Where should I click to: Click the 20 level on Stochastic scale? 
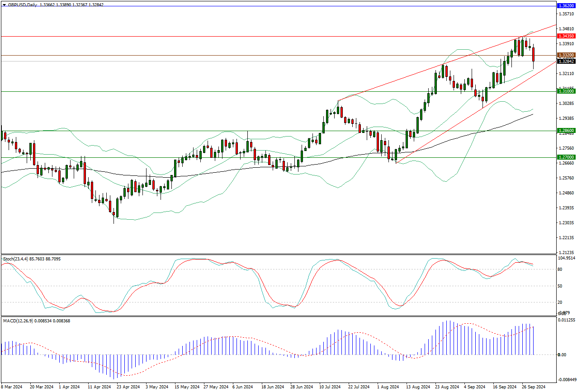[560, 302]
